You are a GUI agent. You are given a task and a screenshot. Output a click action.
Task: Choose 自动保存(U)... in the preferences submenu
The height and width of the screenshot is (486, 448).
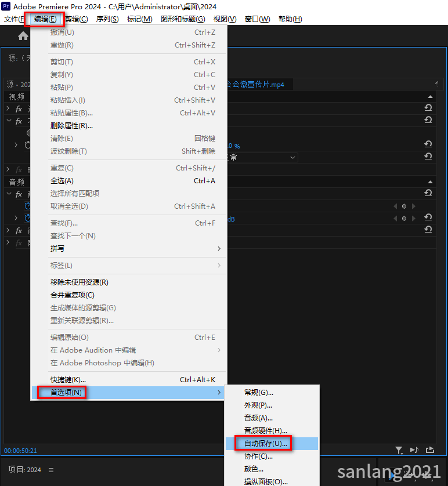pyautogui.click(x=272, y=444)
